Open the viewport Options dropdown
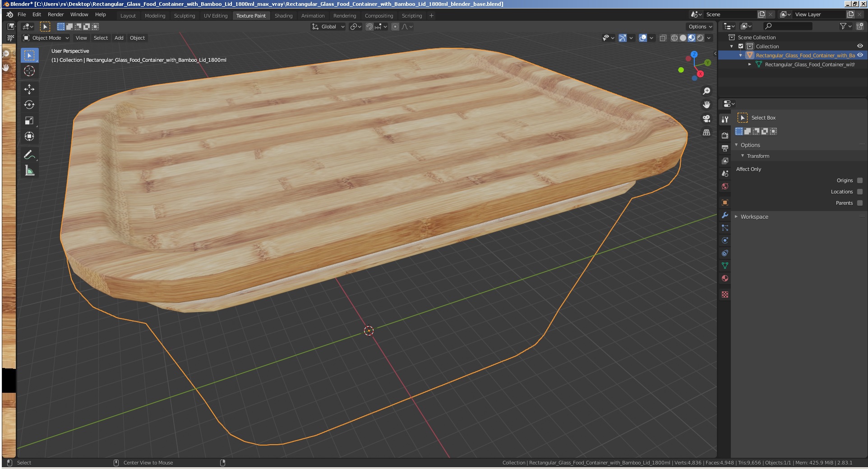This screenshot has width=868, height=469. click(700, 27)
